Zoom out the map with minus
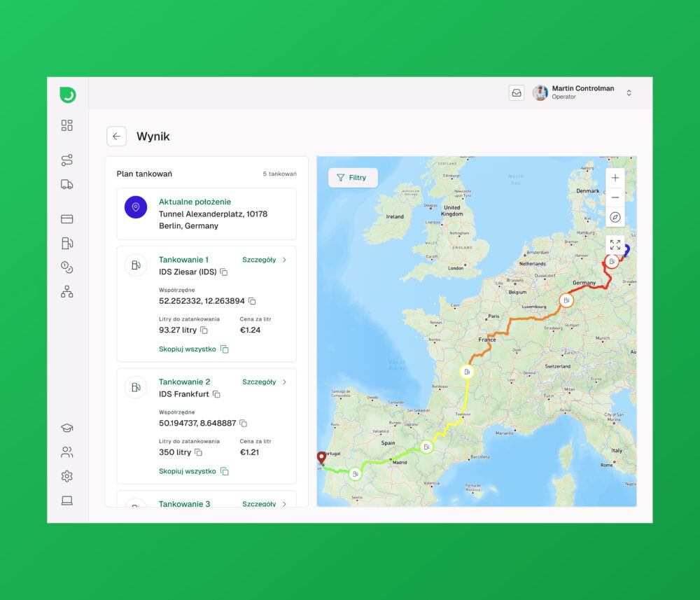The image size is (700, 600). 615,197
